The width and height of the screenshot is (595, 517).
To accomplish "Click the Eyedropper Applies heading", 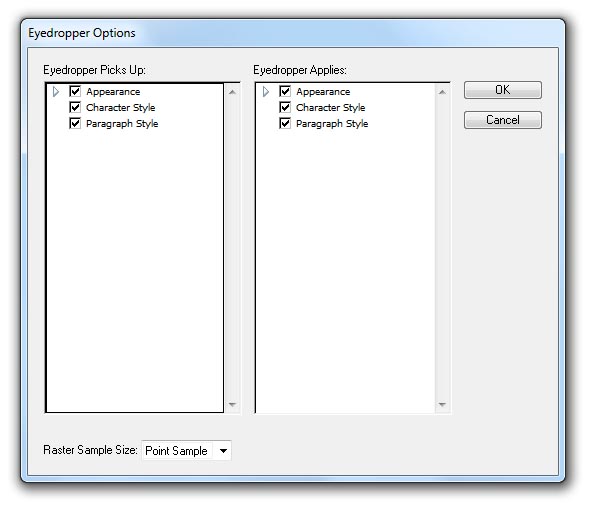I will click(x=300, y=70).
